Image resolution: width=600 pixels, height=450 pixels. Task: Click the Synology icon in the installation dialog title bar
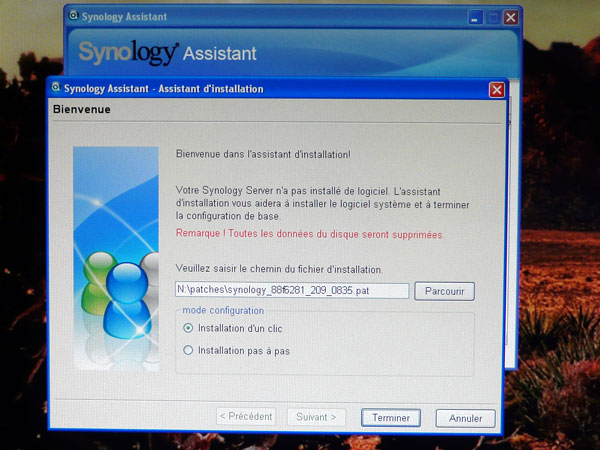(x=56, y=88)
